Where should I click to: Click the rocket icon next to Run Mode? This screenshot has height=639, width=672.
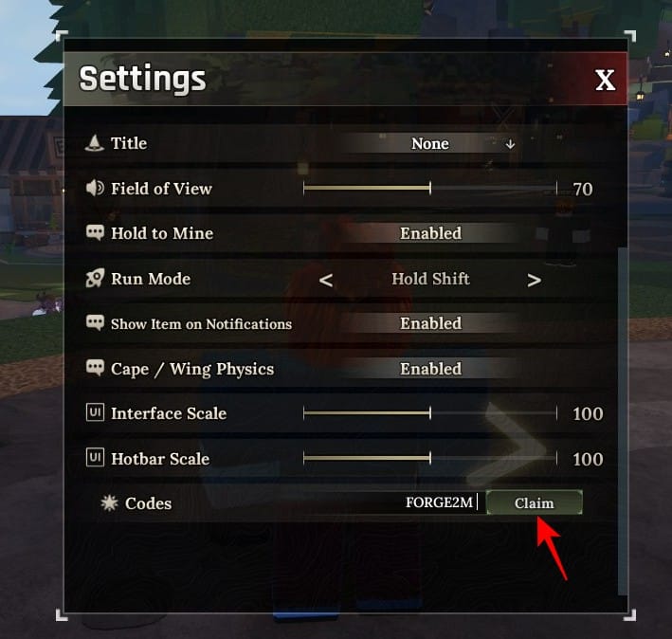tap(95, 279)
